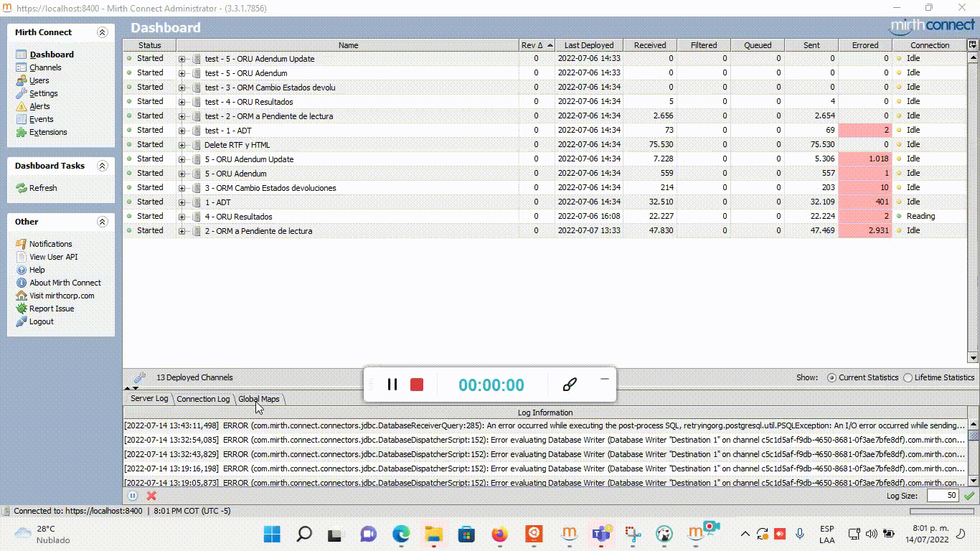Clear the log with red X icon

pyautogui.click(x=151, y=496)
